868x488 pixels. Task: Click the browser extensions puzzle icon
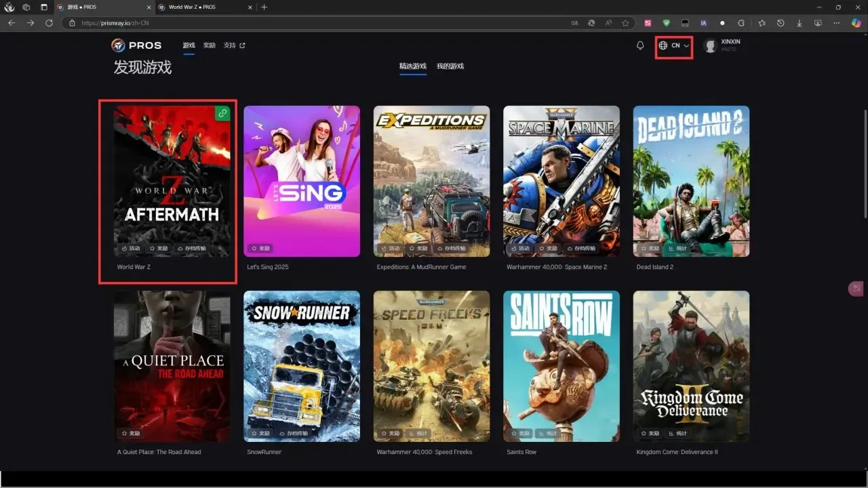click(741, 22)
